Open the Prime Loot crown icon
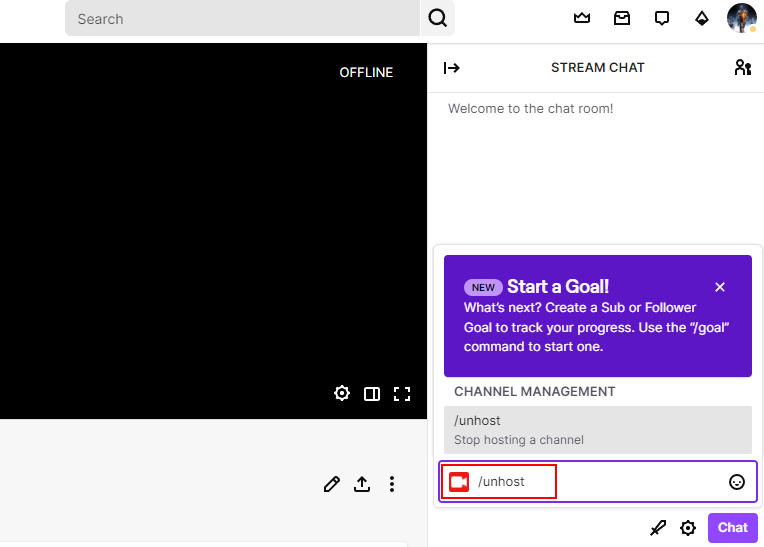764x547 pixels. click(582, 18)
